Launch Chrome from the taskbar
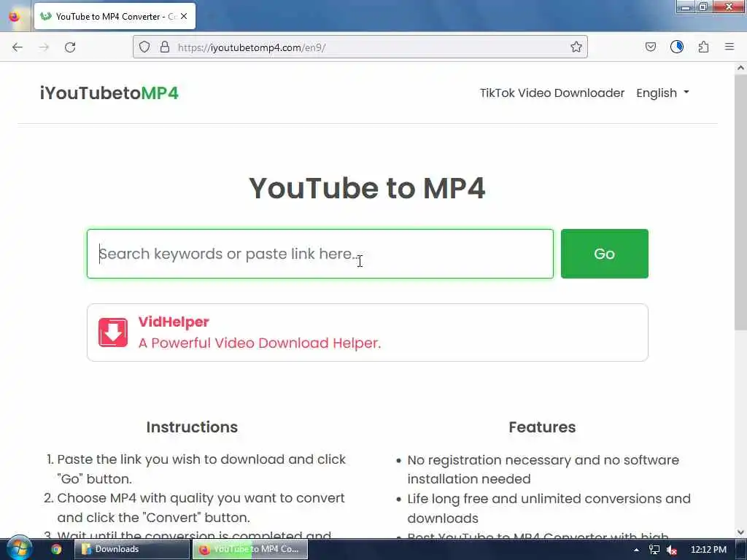This screenshot has width=747, height=560. coord(56,549)
